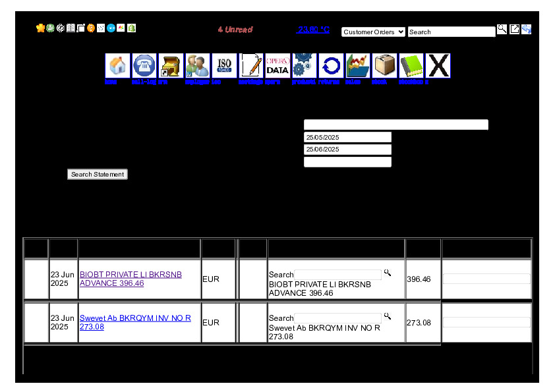Open products via the gears icon
Viewport: 555px width, 392px height.
pos(304,66)
